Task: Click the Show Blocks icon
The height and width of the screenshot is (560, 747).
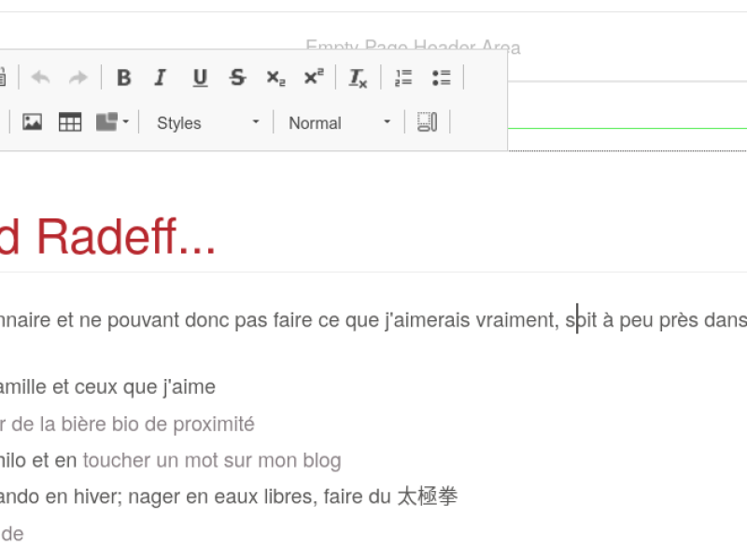Action: 427,122
